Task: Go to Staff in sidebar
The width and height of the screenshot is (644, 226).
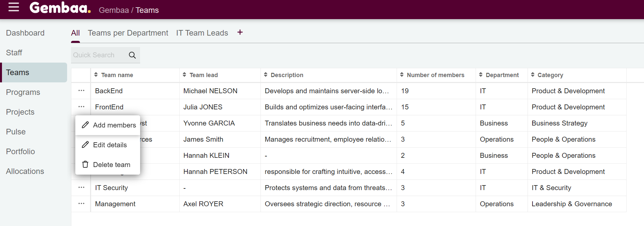Action: pos(14,53)
